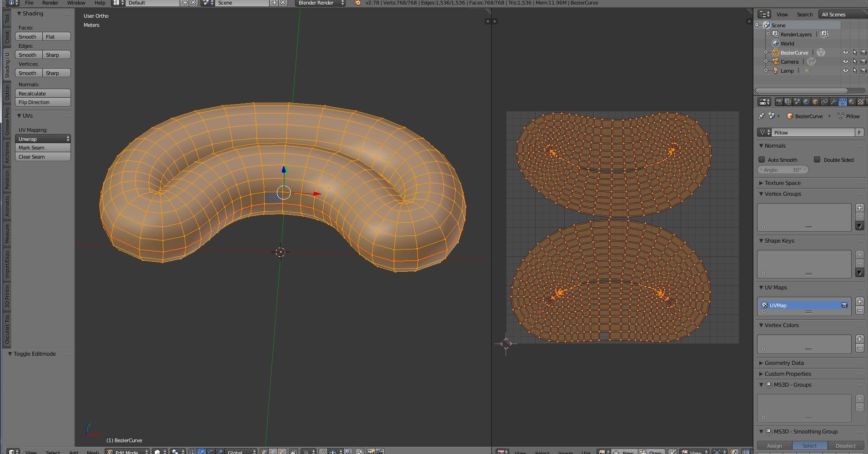Click the pin icon in properties breadcrumb
The image size is (868, 454).
(x=762, y=116)
